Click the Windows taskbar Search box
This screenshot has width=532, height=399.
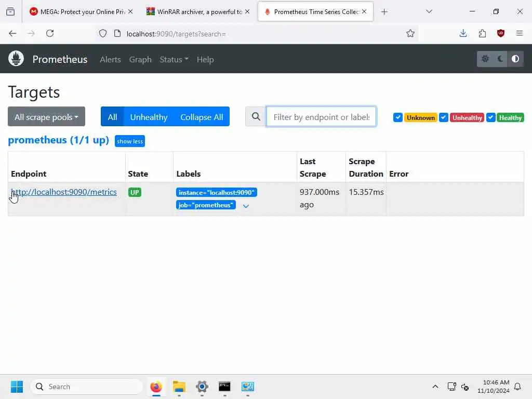[87, 387]
